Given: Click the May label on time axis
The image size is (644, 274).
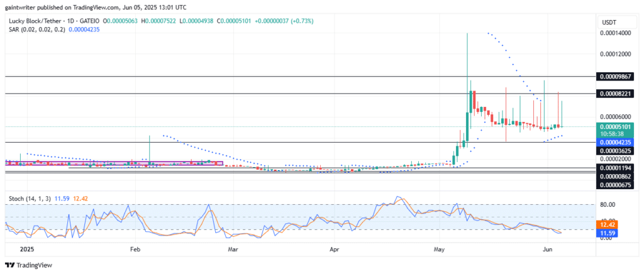Looking at the screenshot, I should point(440,249).
